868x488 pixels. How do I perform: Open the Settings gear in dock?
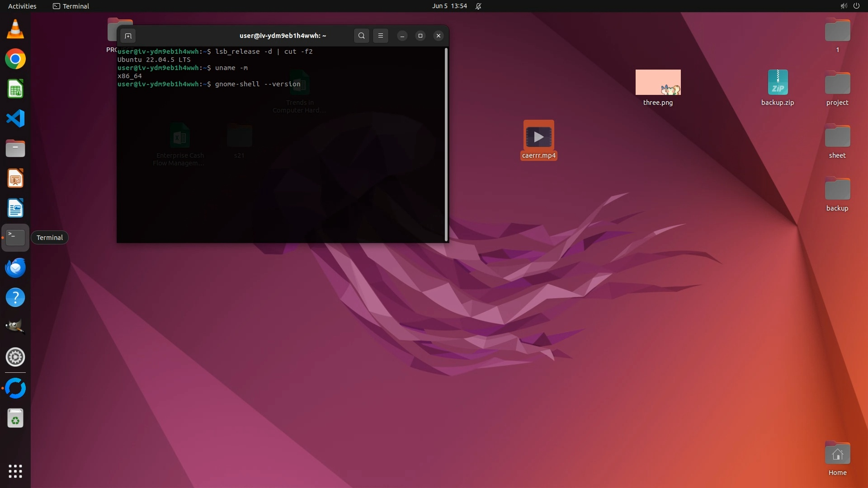pyautogui.click(x=15, y=357)
